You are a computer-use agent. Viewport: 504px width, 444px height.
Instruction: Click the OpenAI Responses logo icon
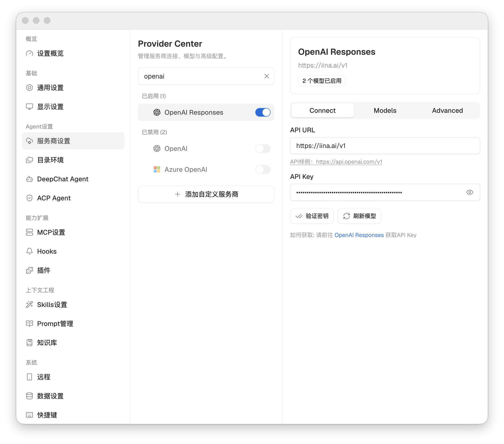tap(157, 112)
